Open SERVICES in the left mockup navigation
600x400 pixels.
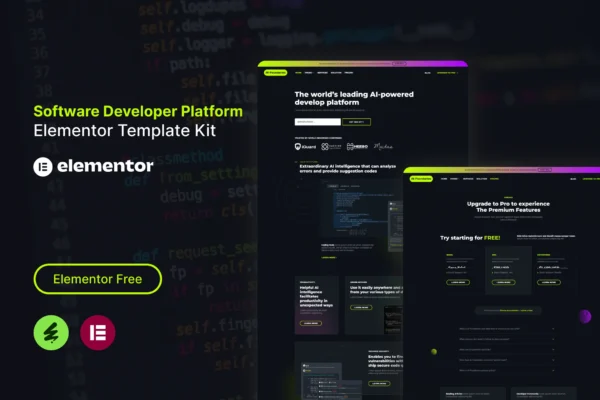point(322,73)
